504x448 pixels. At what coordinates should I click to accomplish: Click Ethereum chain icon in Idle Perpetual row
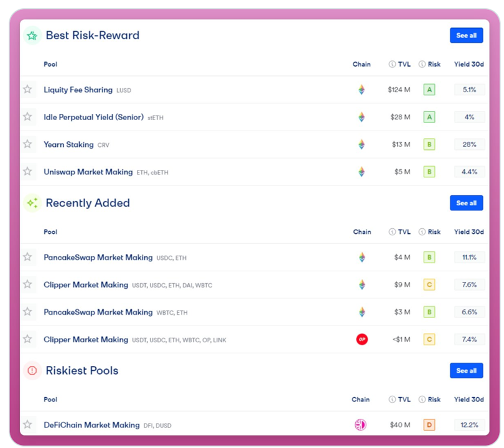click(362, 117)
